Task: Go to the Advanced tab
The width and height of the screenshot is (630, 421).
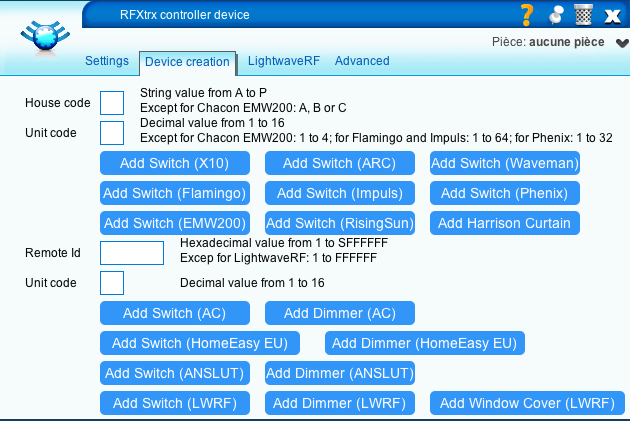Action: [x=362, y=61]
